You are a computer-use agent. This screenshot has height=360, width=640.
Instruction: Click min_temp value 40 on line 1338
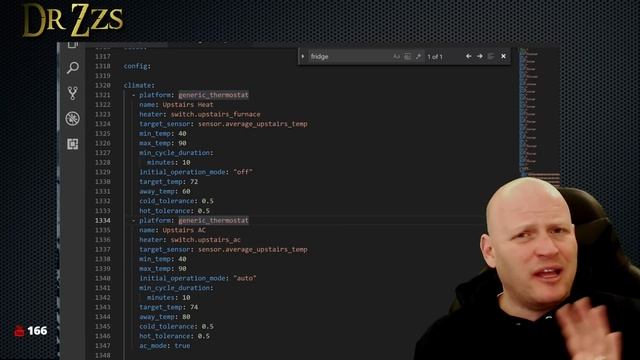coord(182,259)
